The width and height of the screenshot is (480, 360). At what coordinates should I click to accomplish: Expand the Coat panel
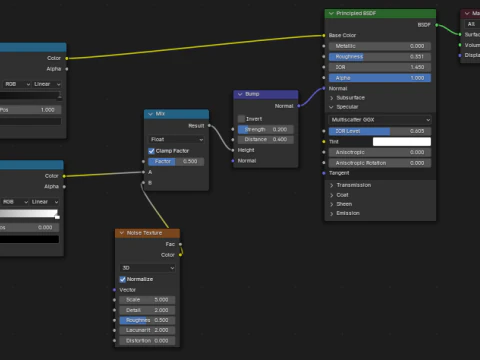pyautogui.click(x=332, y=195)
